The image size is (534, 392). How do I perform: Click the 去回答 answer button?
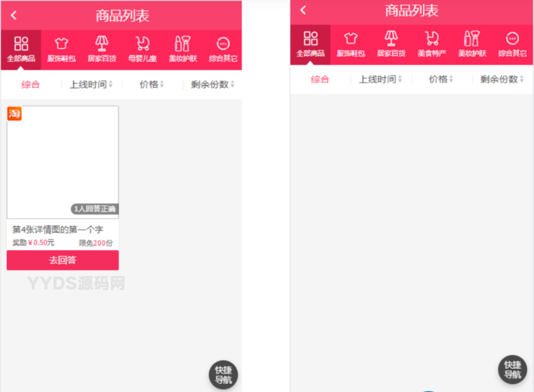coord(62,260)
